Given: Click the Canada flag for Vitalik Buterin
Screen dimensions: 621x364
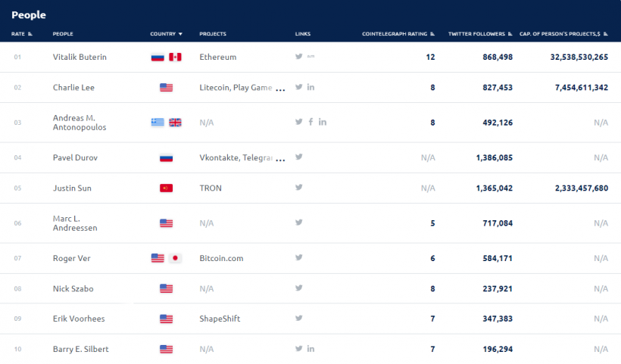Looking at the screenshot, I should tap(175, 57).
